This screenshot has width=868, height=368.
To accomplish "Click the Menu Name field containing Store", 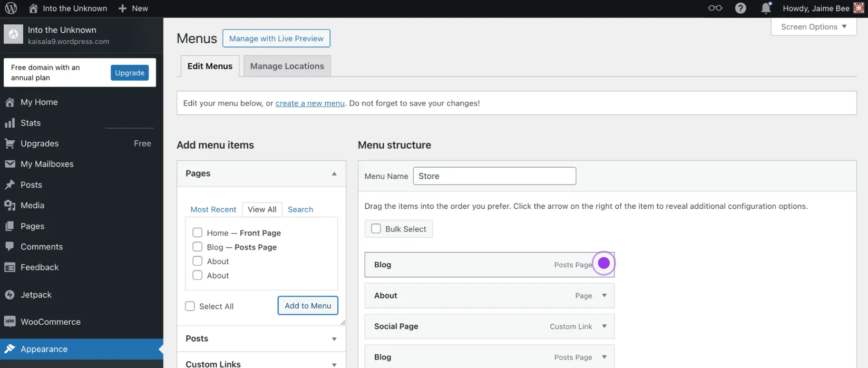I will [x=494, y=176].
